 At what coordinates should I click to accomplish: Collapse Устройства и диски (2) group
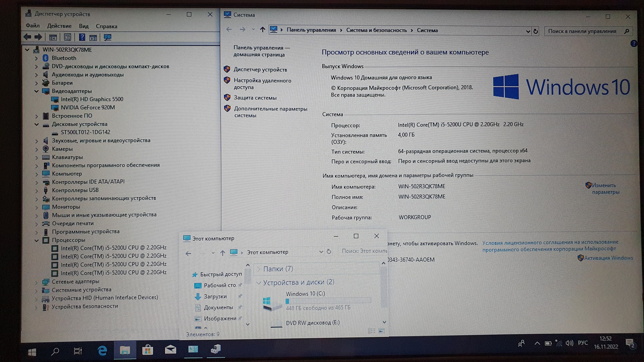(258, 283)
